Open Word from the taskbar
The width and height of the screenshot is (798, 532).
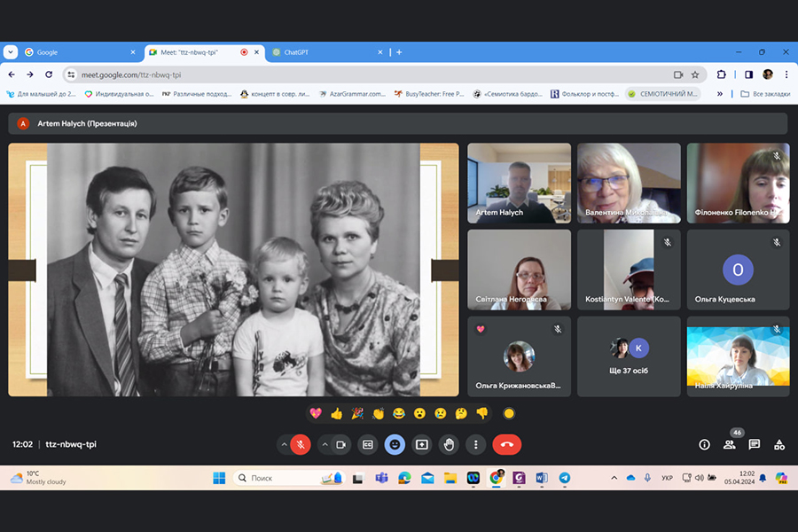pos(542,478)
